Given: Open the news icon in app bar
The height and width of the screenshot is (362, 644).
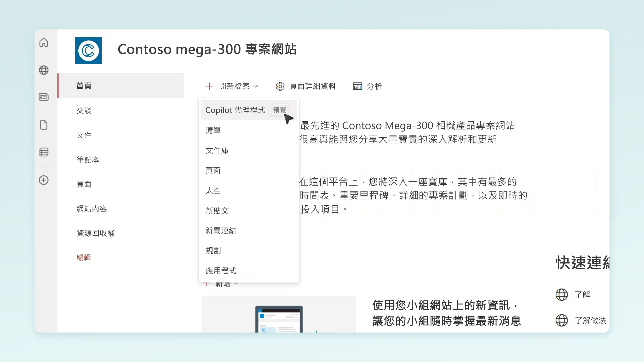Looking at the screenshot, I should [44, 97].
